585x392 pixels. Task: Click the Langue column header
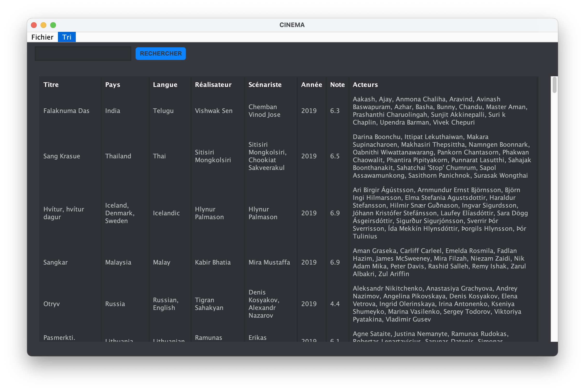pos(165,85)
